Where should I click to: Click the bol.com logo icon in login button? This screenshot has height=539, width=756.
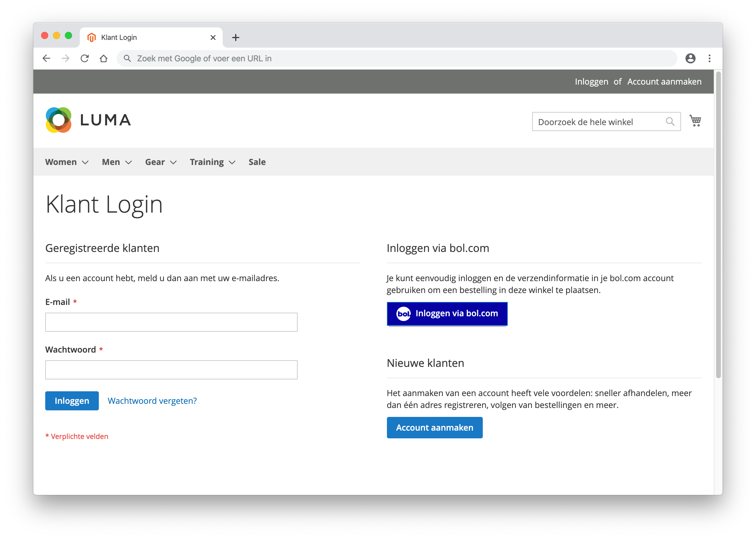(403, 314)
